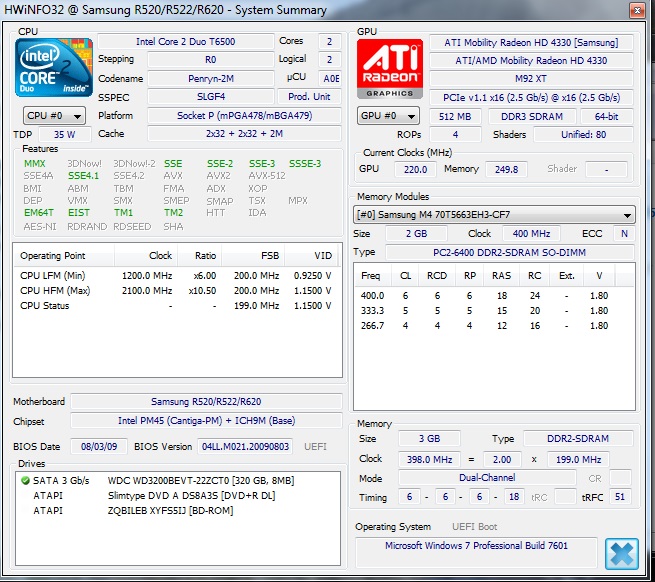655x582 pixels.
Task: Click the Dual-Channel memory mode field
Action: tap(487, 478)
